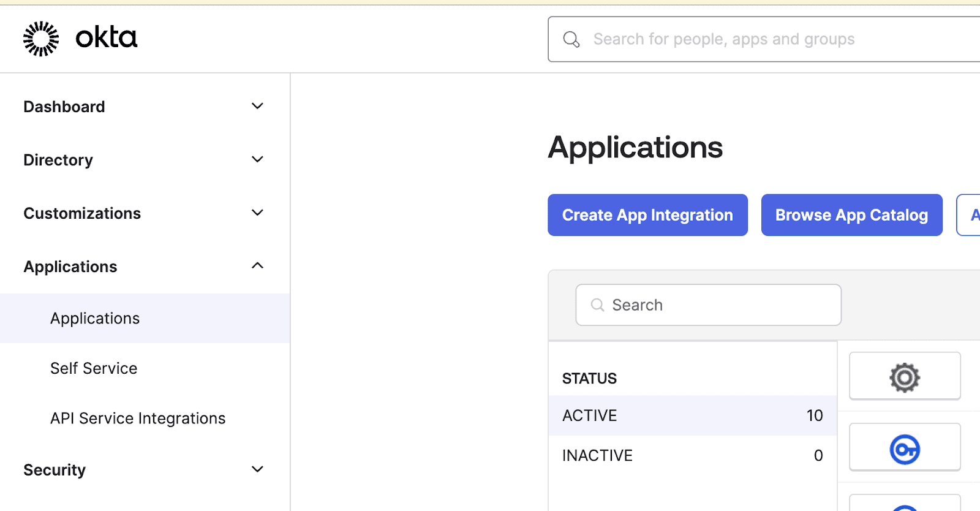Open the blue key icon application tile
The width and height of the screenshot is (980, 511).
(x=904, y=449)
